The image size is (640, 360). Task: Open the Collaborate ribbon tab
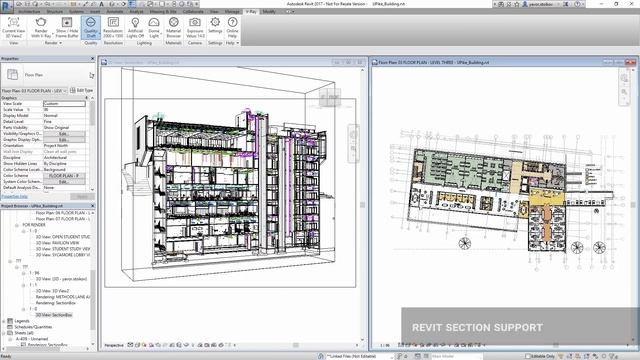(x=193, y=11)
